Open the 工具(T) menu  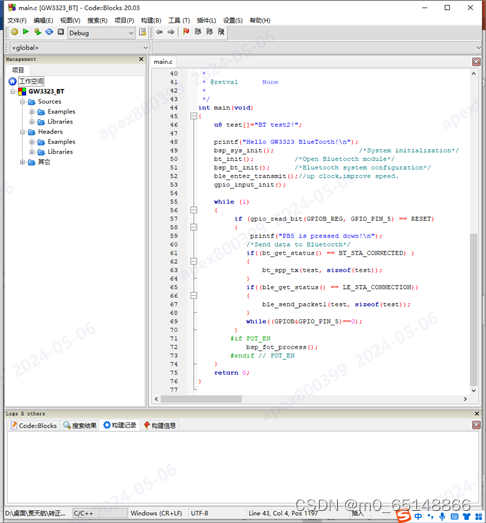pyautogui.click(x=179, y=20)
